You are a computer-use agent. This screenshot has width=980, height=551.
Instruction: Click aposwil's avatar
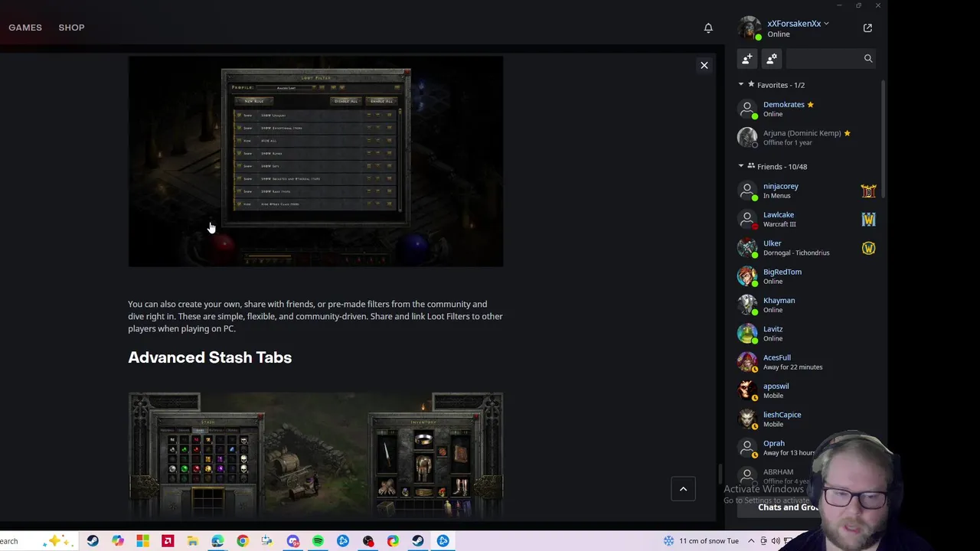click(x=747, y=391)
